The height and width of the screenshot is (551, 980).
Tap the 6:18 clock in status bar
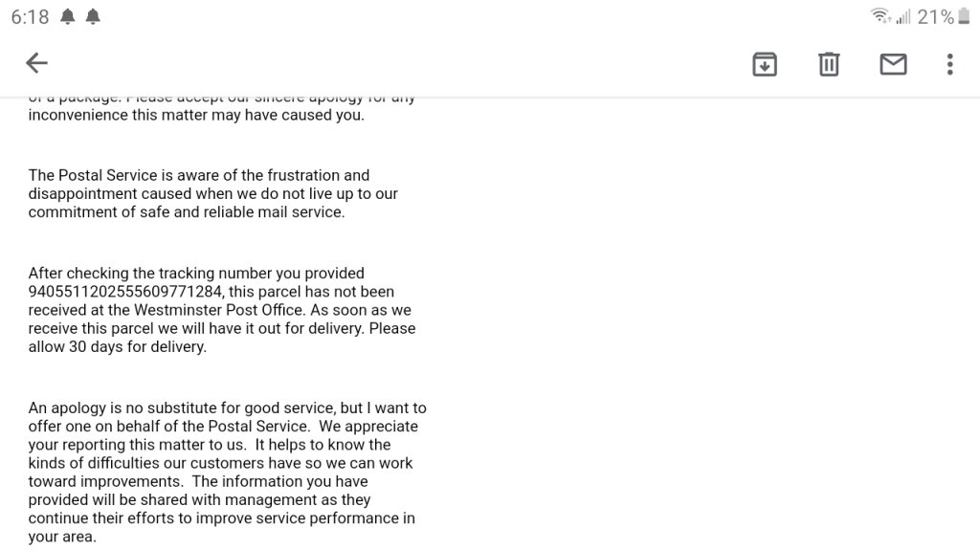(30, 16)
